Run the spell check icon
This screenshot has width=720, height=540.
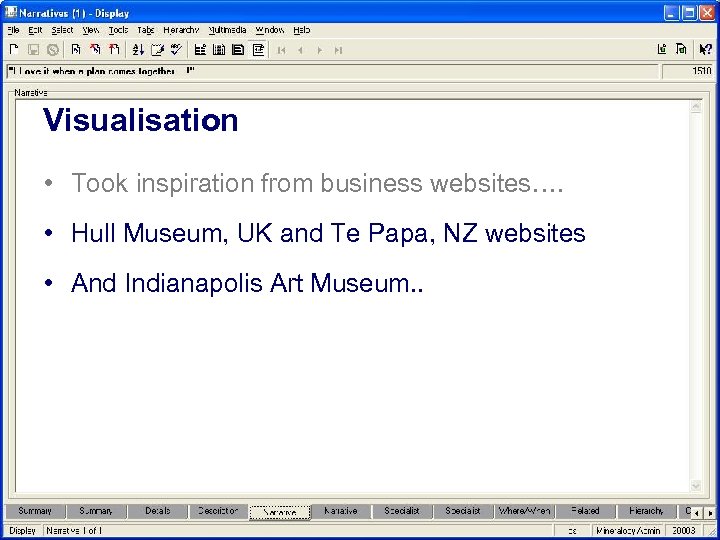pos(176,50)
